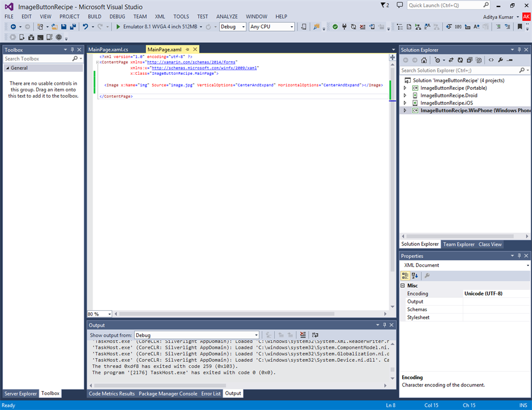
Task: Toggle Categorized view in the Properties panel
Action: [405, 276]
